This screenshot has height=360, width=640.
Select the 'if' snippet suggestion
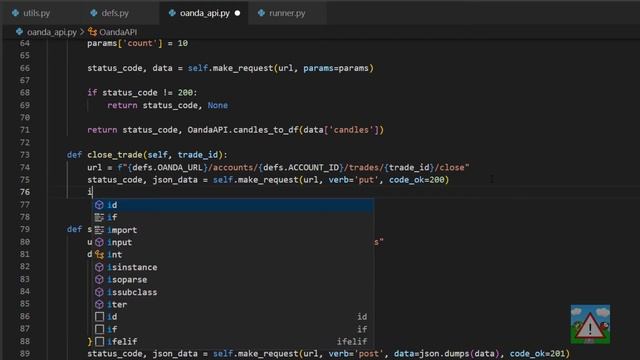pos(232,329)
